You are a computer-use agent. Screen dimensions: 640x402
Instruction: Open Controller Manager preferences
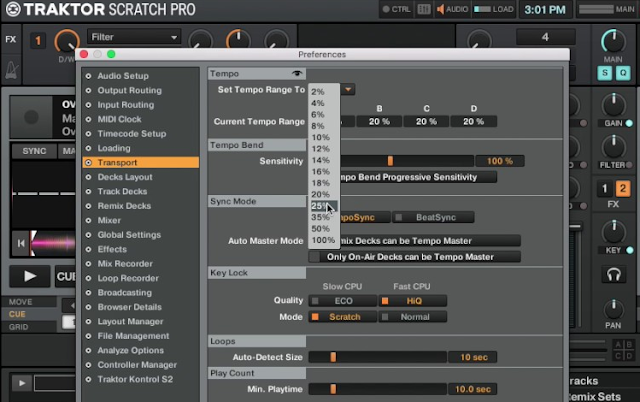pos(140,365)
